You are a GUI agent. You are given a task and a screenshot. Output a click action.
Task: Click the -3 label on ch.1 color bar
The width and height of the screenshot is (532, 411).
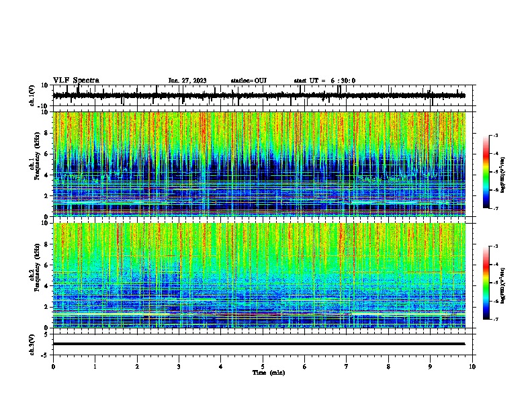click(x=496, y=135)
